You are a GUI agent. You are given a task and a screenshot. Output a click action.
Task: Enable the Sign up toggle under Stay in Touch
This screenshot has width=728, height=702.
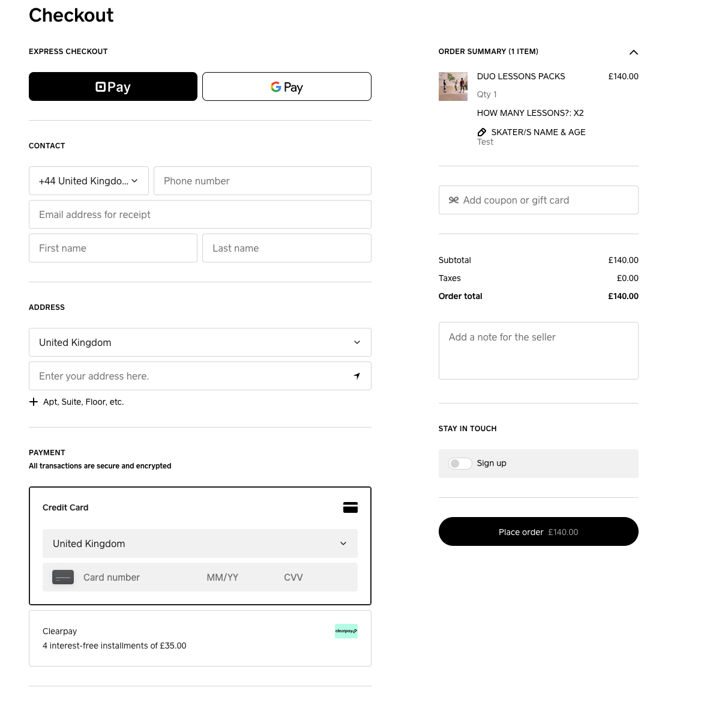coord(460,464)
